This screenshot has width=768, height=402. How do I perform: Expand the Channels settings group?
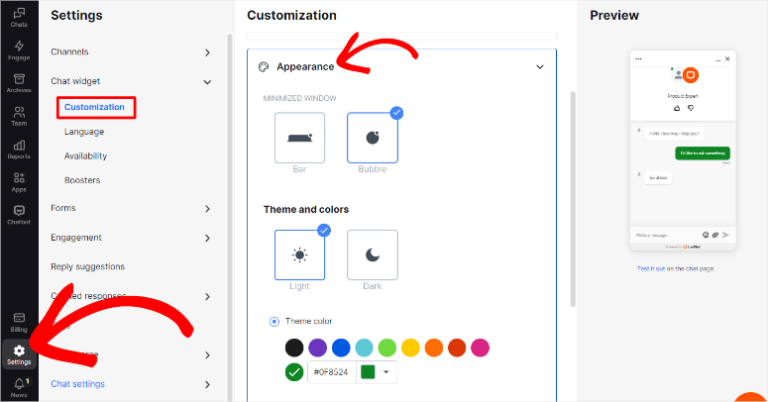[x=207, y=52]
